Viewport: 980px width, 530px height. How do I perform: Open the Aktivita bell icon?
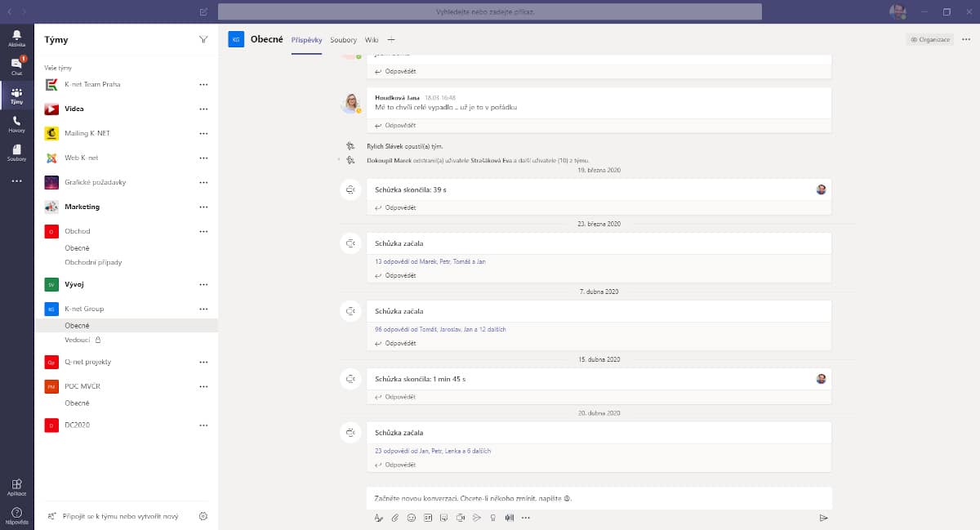point(16,38)
